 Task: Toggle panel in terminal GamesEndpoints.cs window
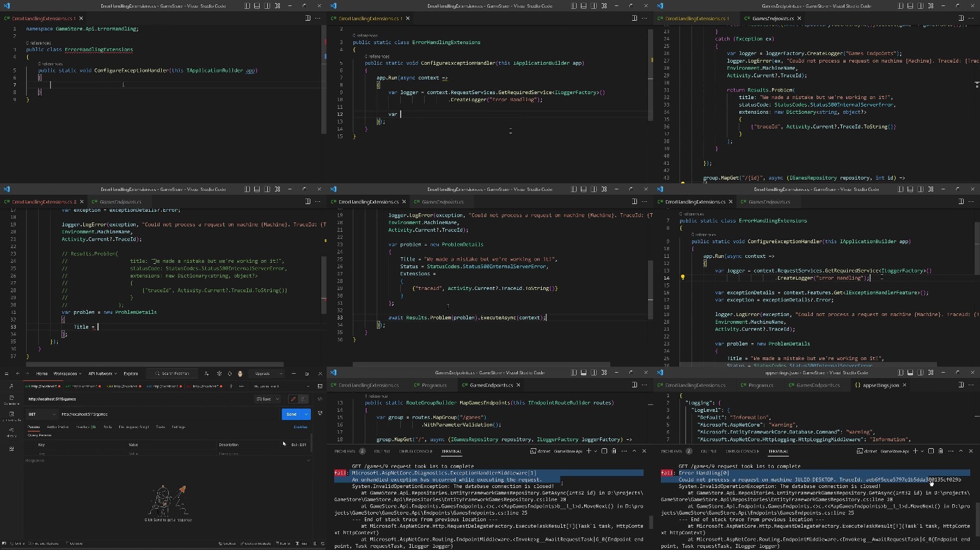tap(584, 373)
